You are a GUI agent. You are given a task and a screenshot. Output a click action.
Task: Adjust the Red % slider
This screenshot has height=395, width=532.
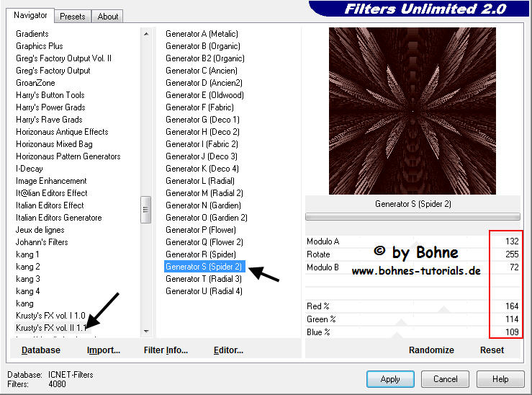(410, 306)
